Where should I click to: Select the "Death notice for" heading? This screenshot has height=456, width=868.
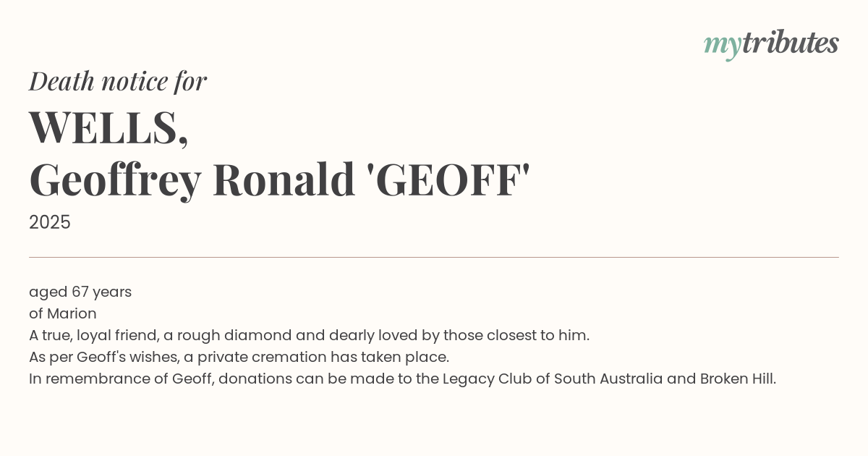point(118,81)
